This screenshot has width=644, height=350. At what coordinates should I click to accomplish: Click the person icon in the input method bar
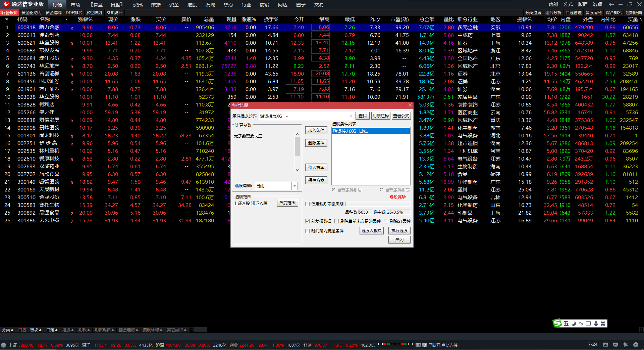pos(596,323)
